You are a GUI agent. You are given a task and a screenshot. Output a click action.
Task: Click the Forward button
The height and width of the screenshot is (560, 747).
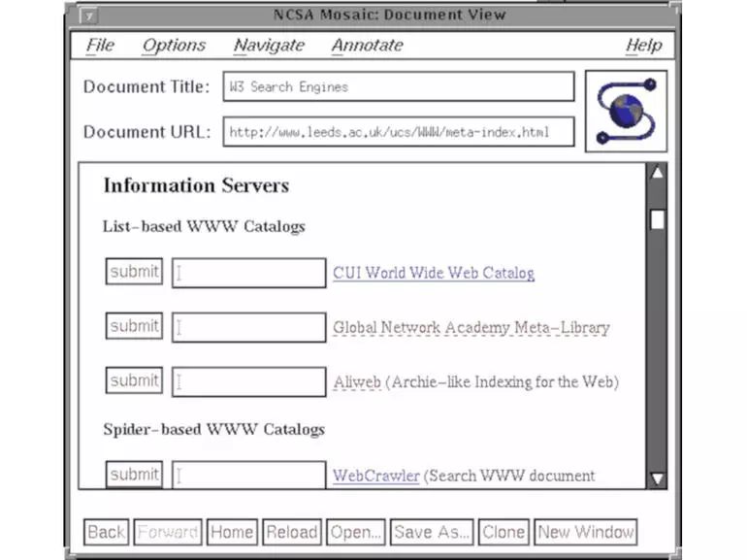pyautogui.click(x=168, y=532)
